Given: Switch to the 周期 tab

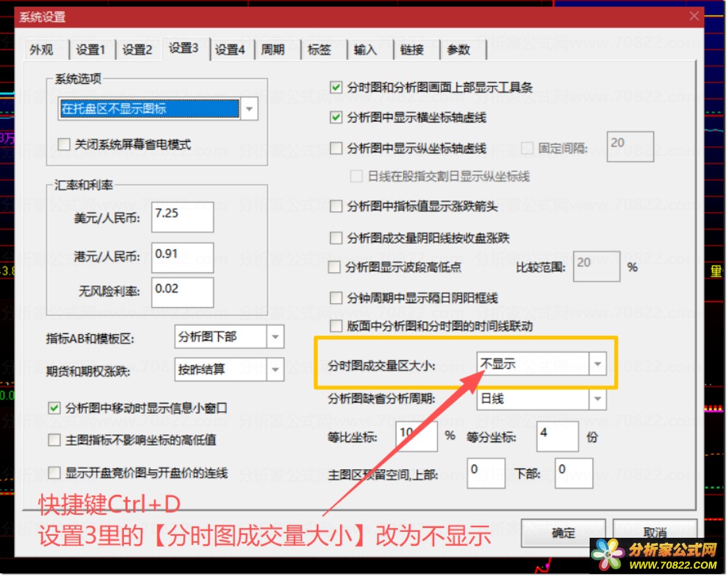Looking at the screenshot, I should coord(273,49).
